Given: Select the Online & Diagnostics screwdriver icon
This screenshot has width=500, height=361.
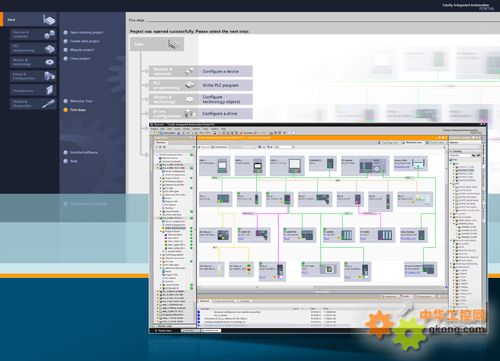Looking at the screenshot, I should pos(49,104).
